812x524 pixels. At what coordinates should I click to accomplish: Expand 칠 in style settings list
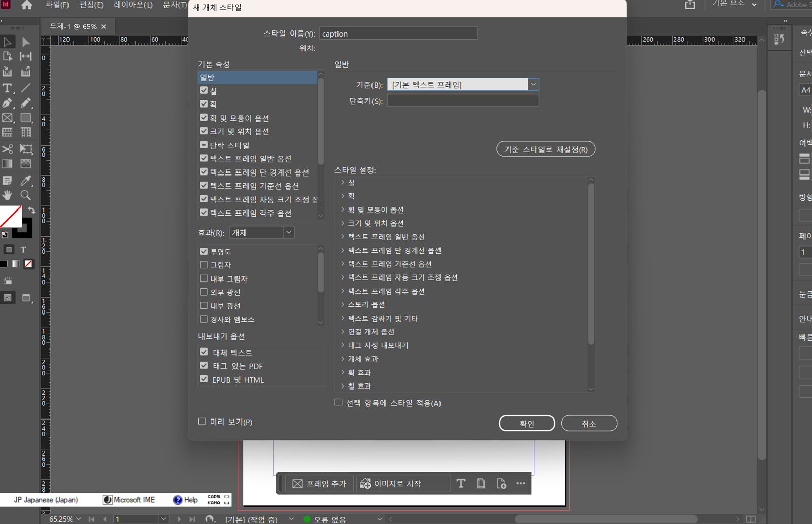coord(343,182)
